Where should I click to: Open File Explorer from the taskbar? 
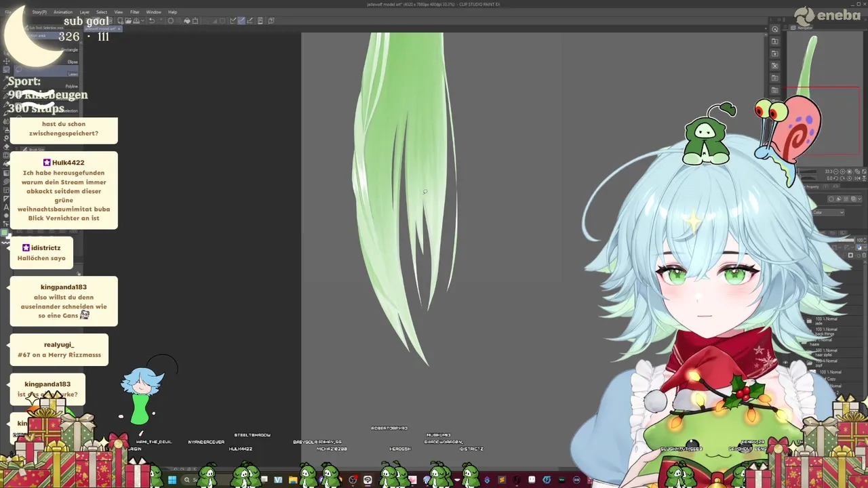(293, 480)
